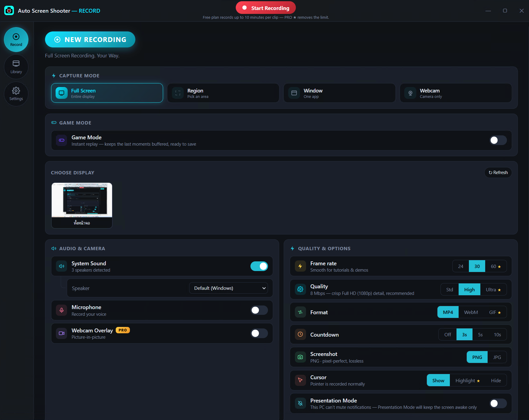The width and height of the screenshot is (529, 420).
Task: Select the full-screen display thumbnail
Action: (82, 205)
